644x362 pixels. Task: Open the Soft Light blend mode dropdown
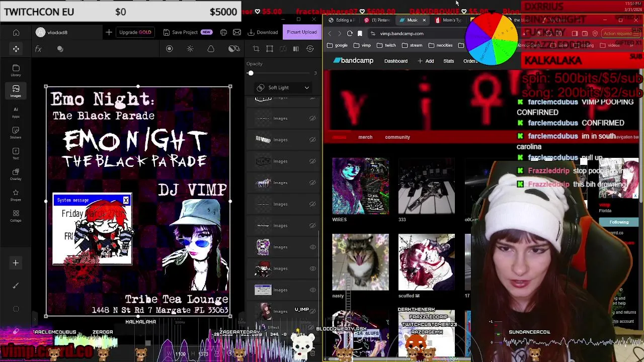(283, 87)
